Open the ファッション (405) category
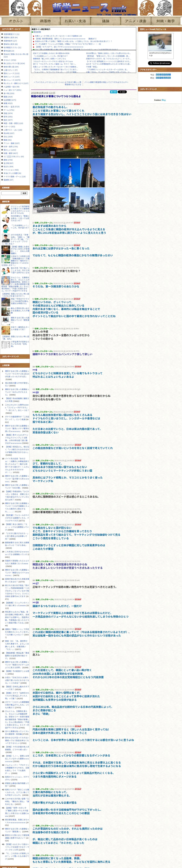Image resolution: width=182 pixels, height=868 pixels. pos(11,170)
